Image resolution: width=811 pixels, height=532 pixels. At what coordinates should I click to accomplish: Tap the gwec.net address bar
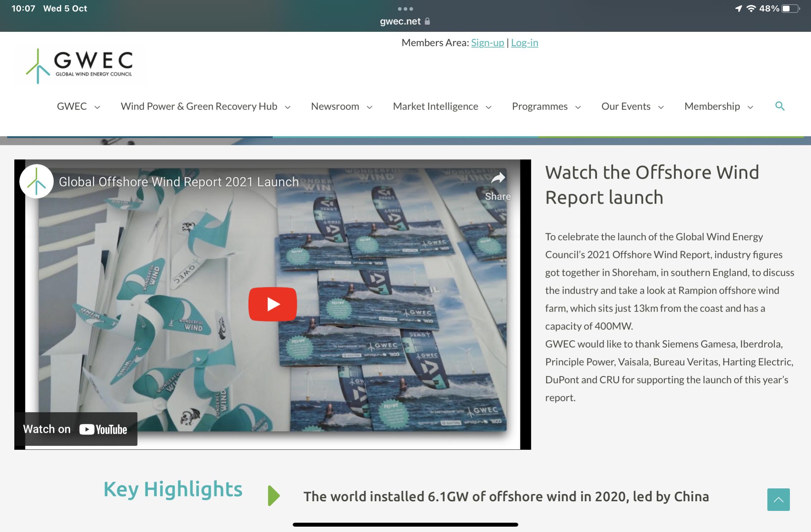coord(405,21)
